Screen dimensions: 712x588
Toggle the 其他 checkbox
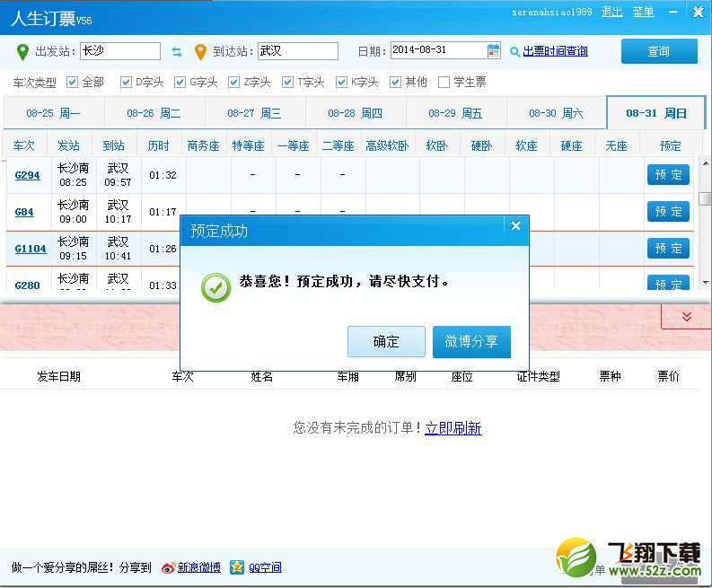coord(395,83)
